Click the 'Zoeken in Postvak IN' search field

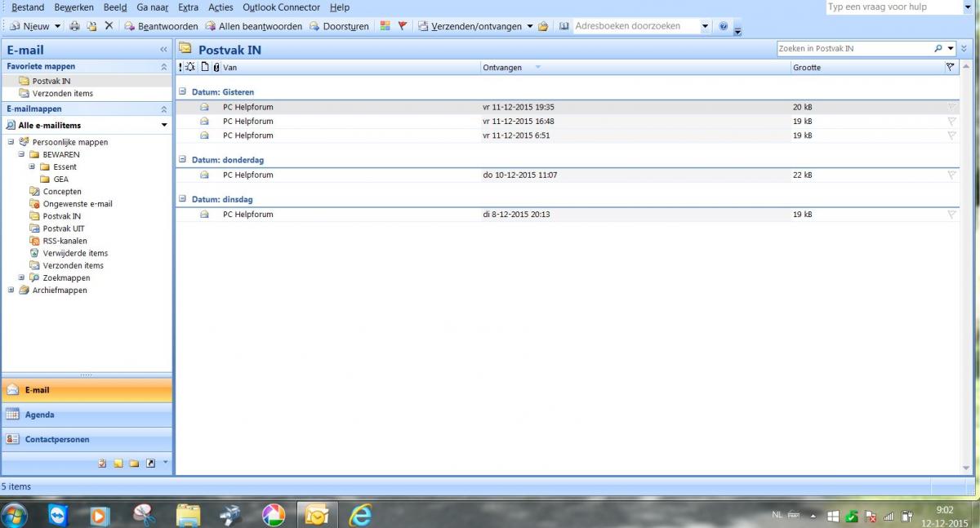(853, 49)
